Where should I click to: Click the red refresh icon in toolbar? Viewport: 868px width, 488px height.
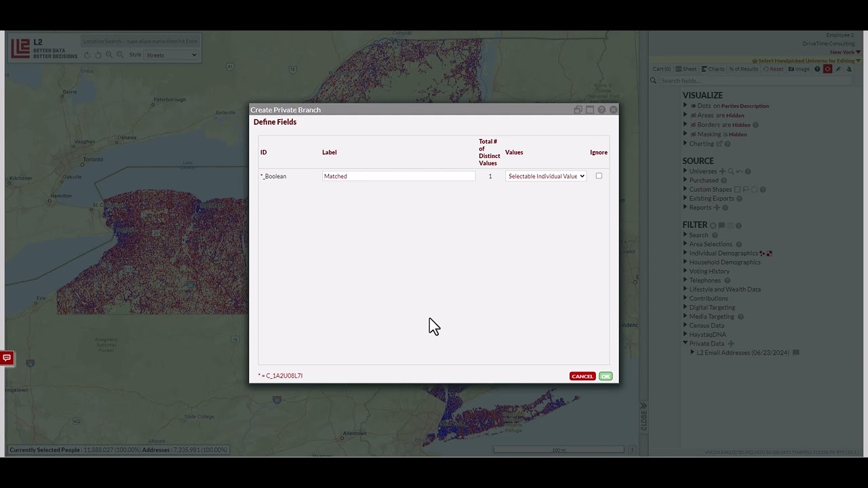coord(827,69)
